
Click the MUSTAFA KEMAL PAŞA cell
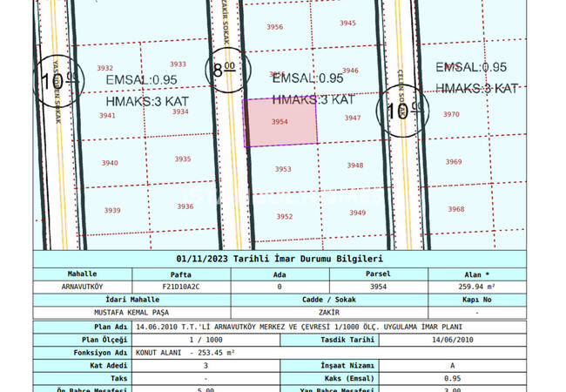click(x=131, y=311)
